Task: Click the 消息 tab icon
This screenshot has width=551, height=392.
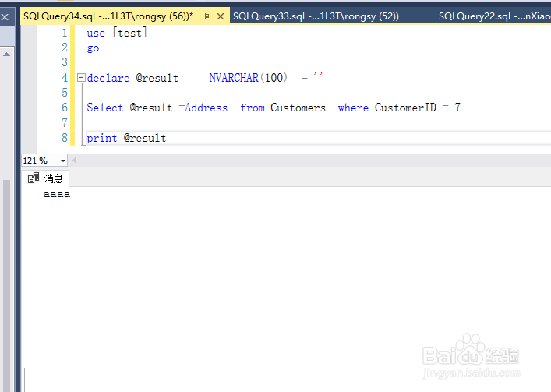Action: point(34,178)
